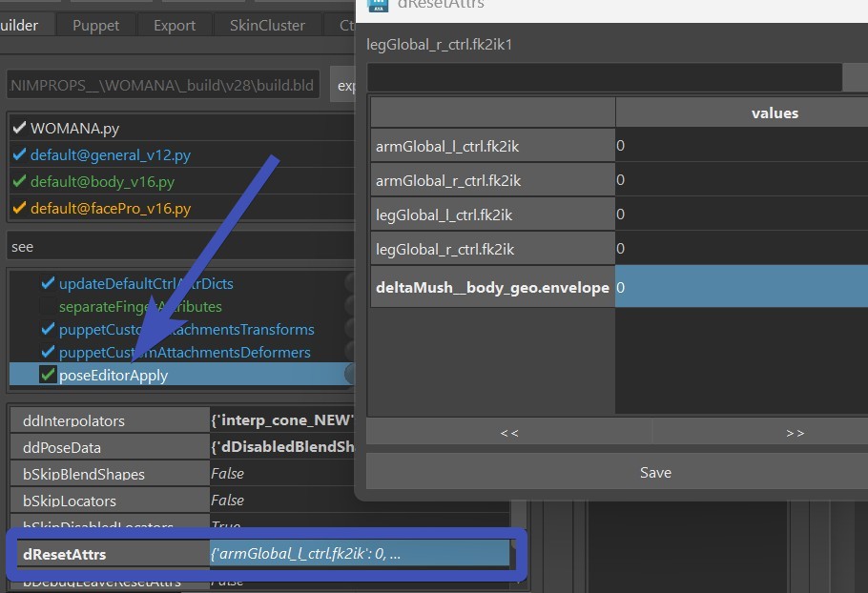Edit the ddPoseData value cell
868x593 pixels.
pos(282,447)
